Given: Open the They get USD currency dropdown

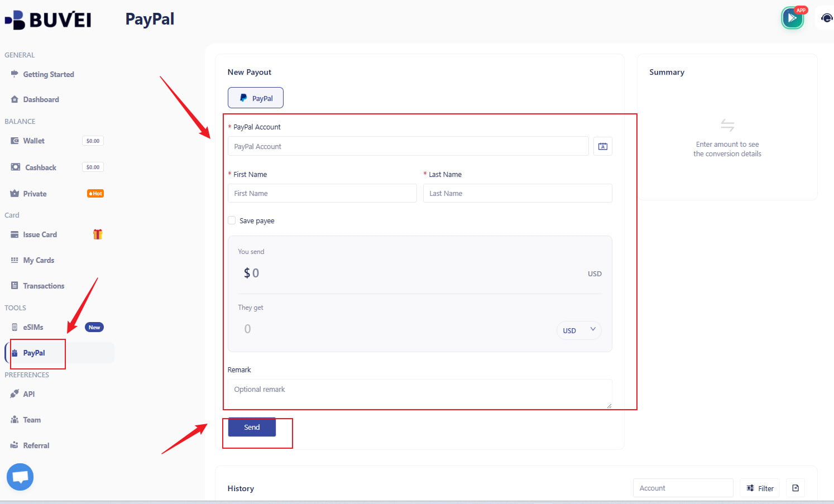Looking at the screenshot, I should point(579,330).
